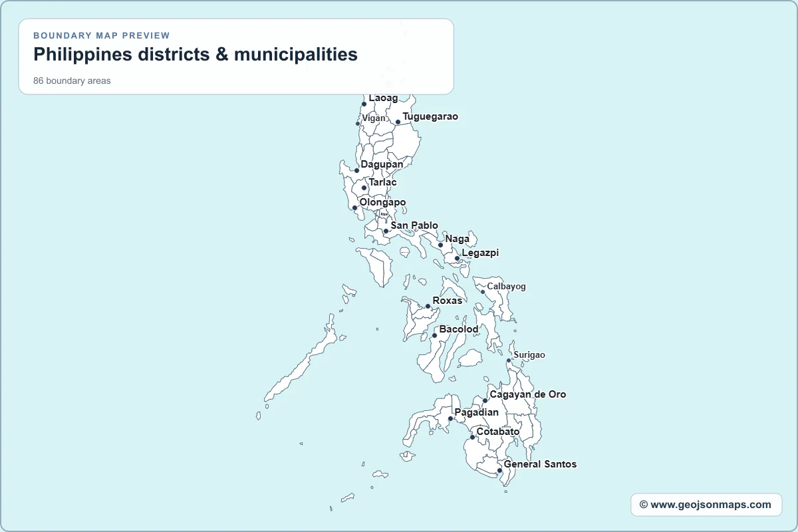The height and width of the screenshot is (532, 798).
Task: Click the Surigao city label
Action: click(529, 355)
